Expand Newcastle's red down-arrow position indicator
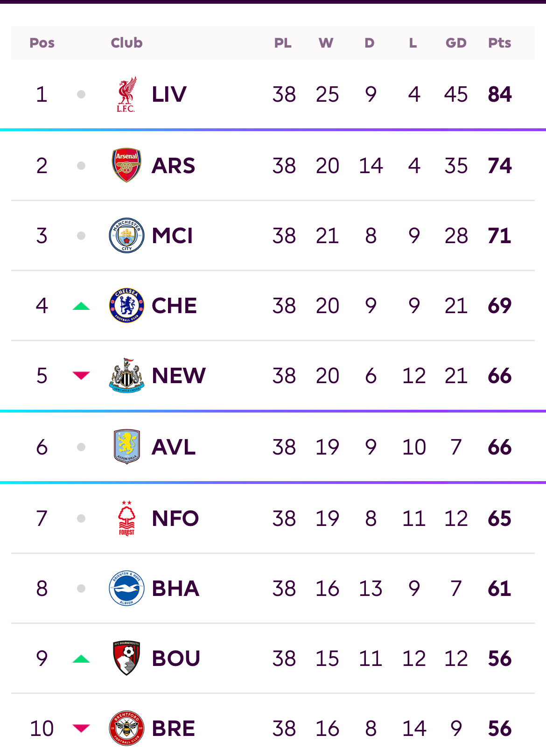Screen dimensions: 546x756 (x=81, y=375)
